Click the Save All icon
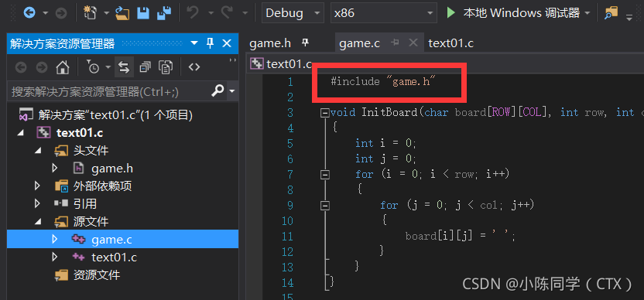This screenshot has width=644, height=300. click(x=164, y=13)
